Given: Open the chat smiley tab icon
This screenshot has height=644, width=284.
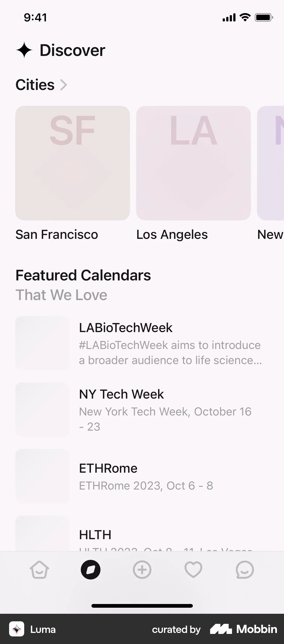Looking at the screenshot, I should (x=244, y=570).
